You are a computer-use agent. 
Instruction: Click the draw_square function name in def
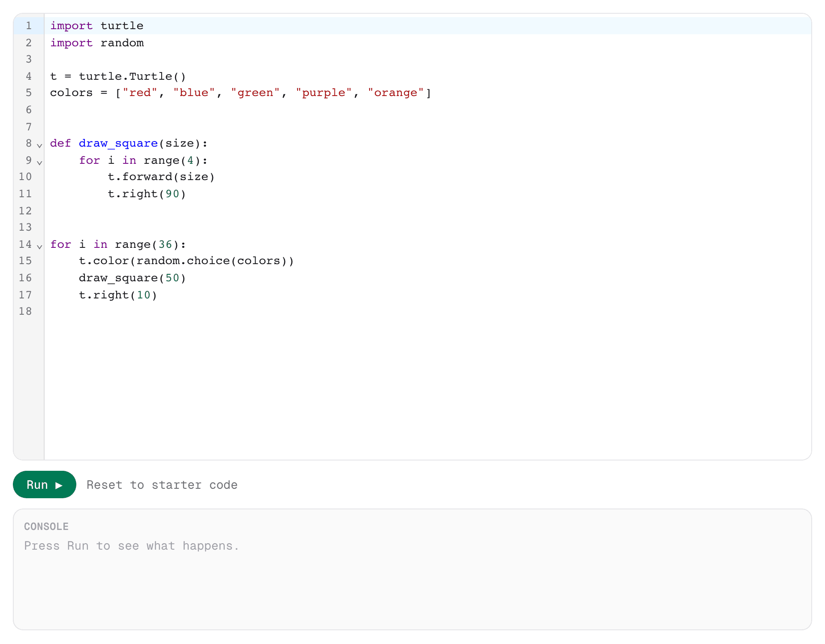118,143
